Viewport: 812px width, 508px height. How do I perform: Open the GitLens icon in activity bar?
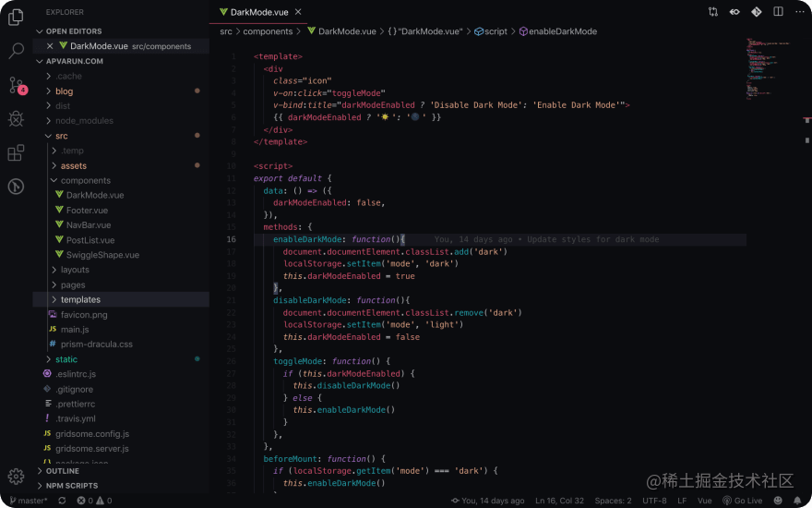coord(16,186)
